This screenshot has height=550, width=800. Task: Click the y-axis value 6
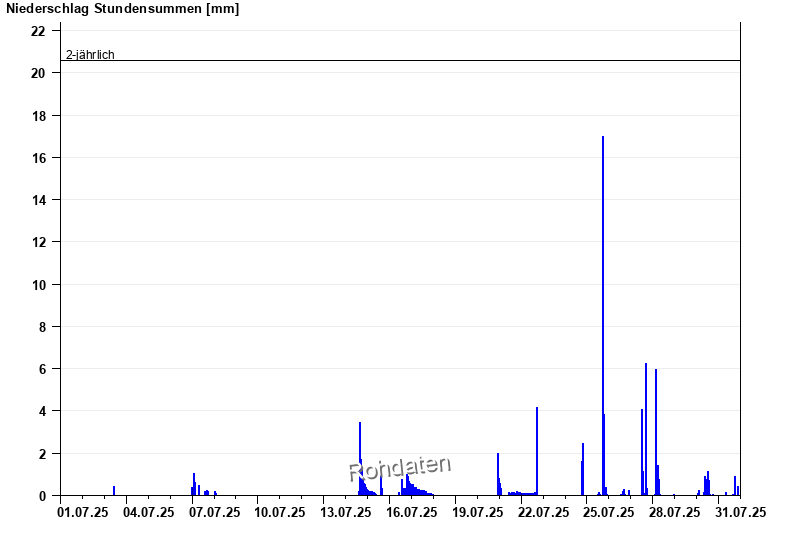pos(41,369)
